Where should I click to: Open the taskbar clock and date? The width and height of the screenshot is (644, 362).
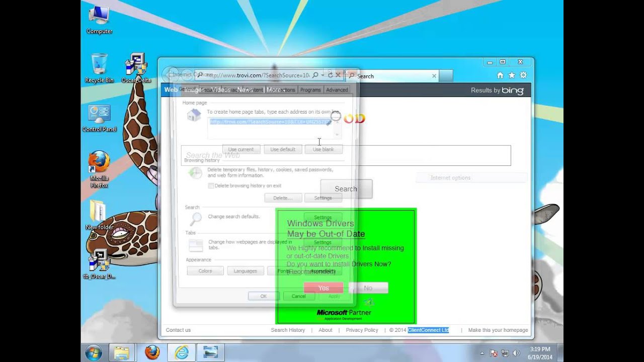[x=540, y=353]
